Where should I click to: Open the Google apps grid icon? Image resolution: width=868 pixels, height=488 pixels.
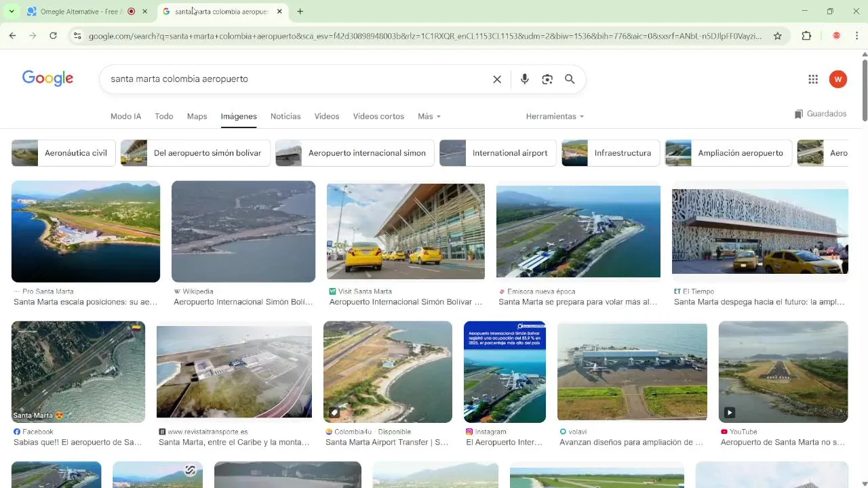813,79
